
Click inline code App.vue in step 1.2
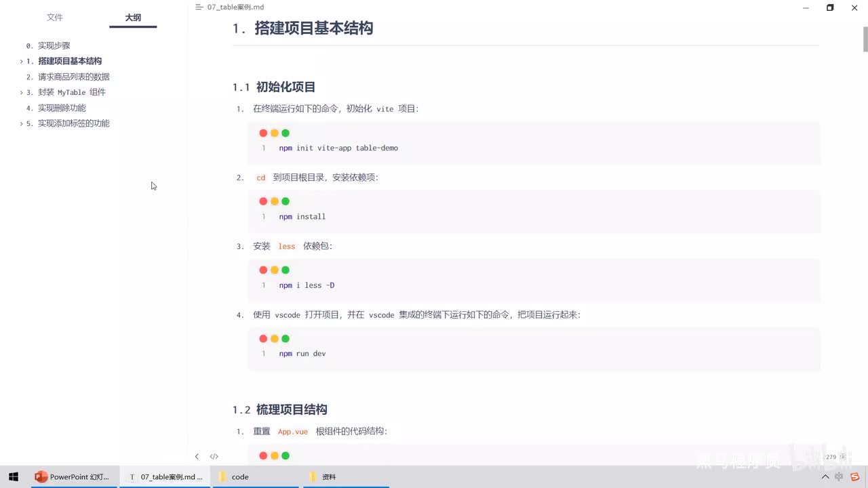point(293,432)
